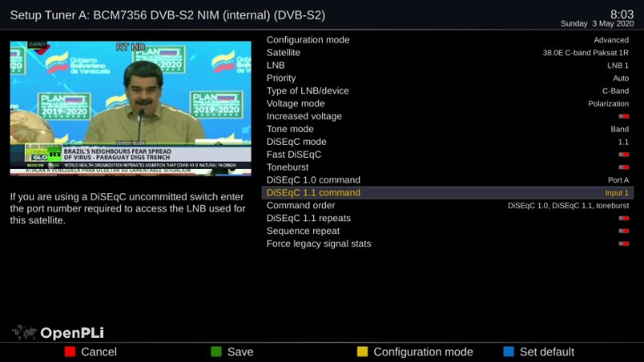
Task: Click the RT HD live video preview
Action: point(130,108)
